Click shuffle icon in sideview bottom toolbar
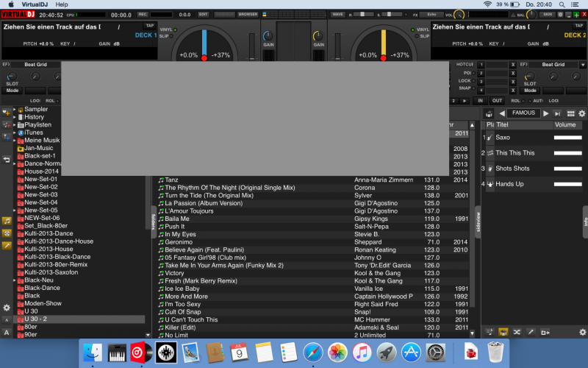 point(517,333)
